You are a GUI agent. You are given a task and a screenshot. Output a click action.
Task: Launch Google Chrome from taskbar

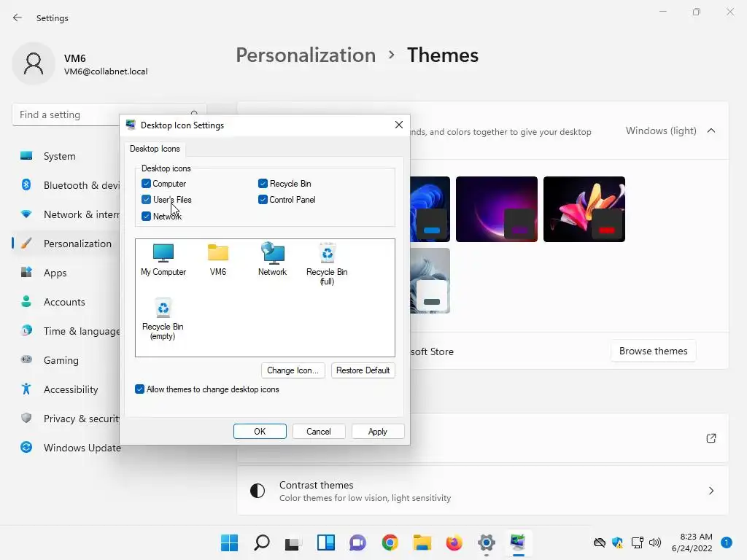390,542
